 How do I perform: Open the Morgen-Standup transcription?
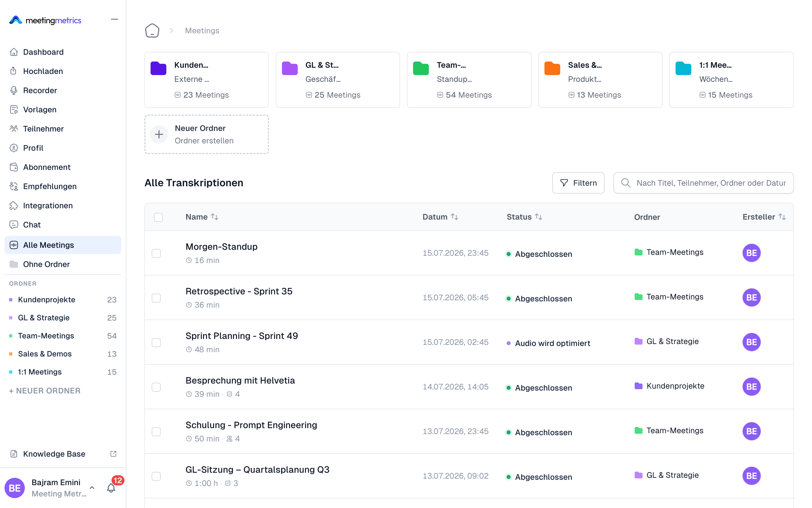[221, 247]
